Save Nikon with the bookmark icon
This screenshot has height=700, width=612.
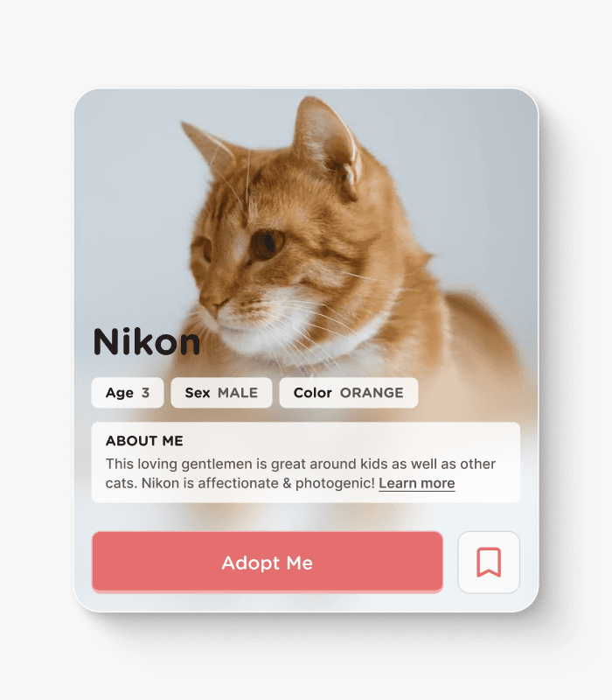point(489,562)
